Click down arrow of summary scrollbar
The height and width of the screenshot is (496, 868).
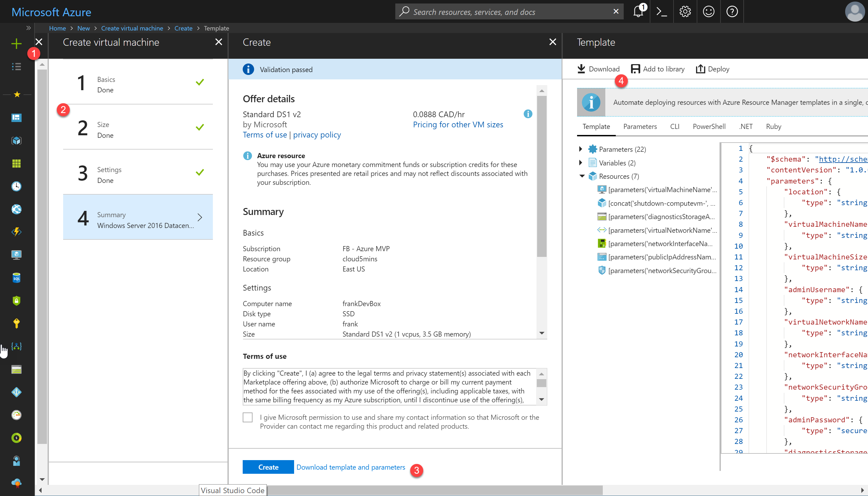pyautogui.click(x=542, y=333)
